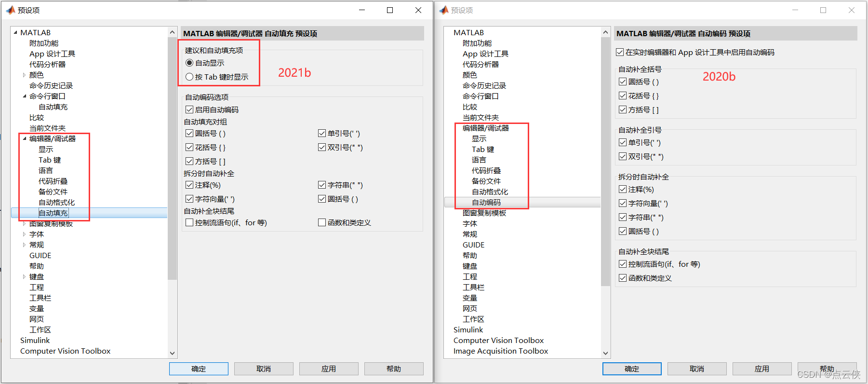Collapse 编辑器/调试器 node in left tree
The height and width of the screenshot is (384, 868).
(x=24, y=139)
